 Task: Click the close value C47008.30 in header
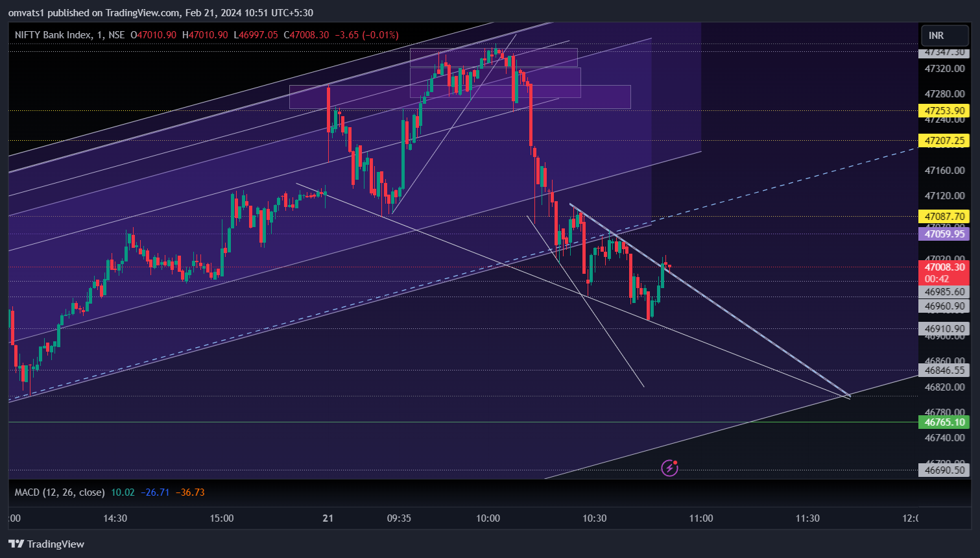click(306, 35)
